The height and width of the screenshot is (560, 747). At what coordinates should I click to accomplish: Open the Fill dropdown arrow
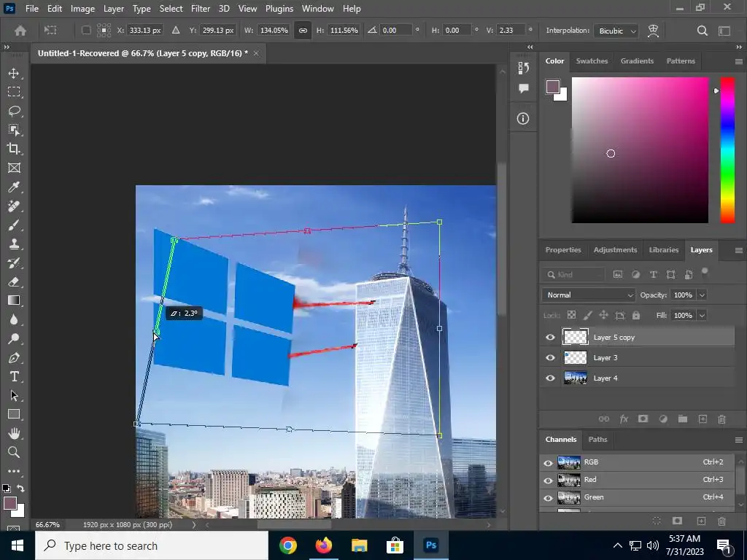click(x=702, y=315)
